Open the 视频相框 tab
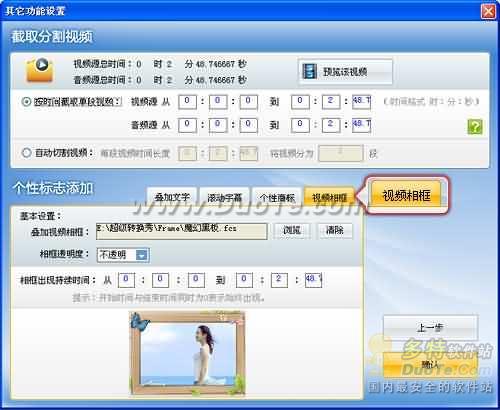 pos(329,197)
